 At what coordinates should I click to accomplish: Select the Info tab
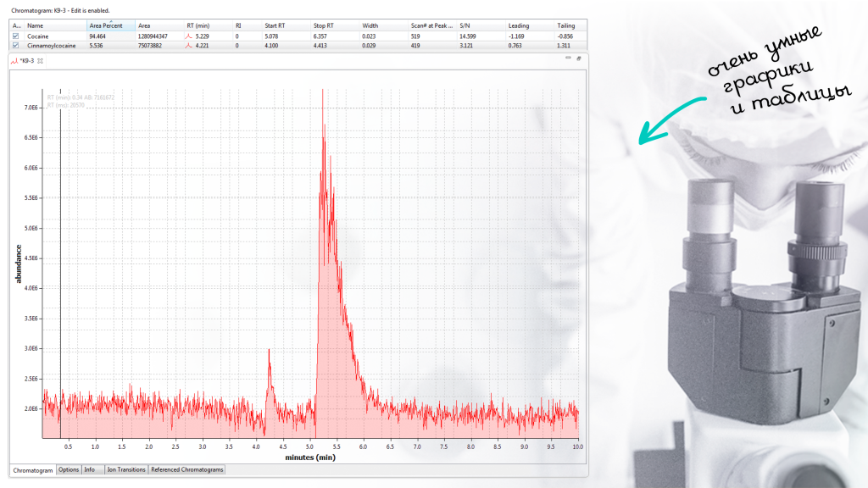click(x=90, y=469)
